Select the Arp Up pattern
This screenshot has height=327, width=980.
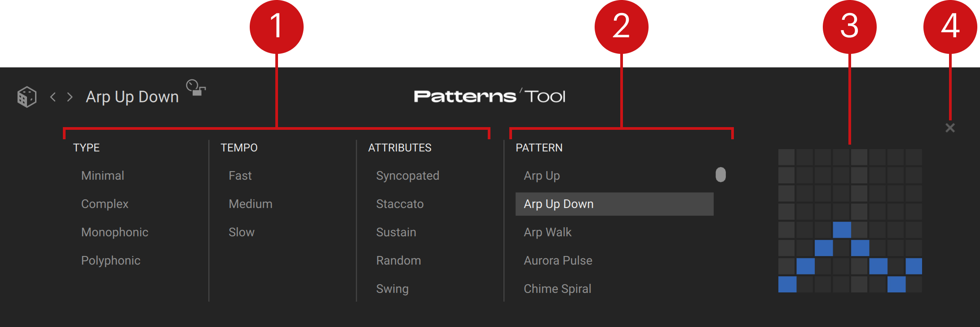coord(542,176)
